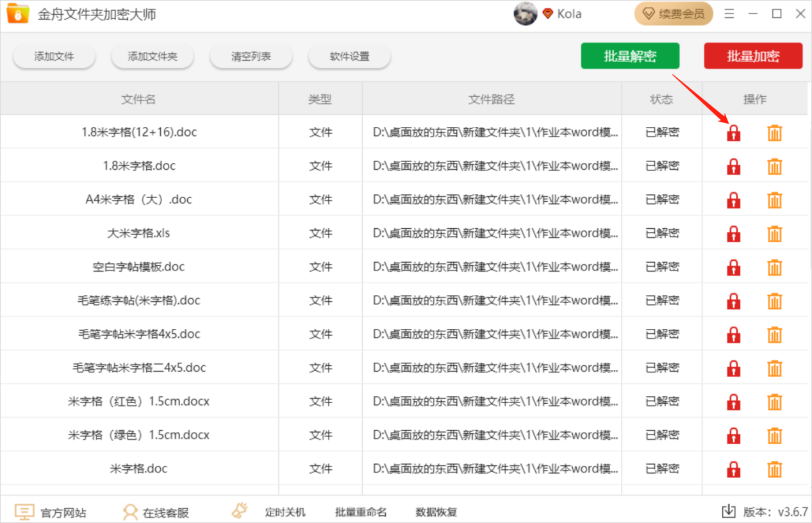Encrypt 1.8米字格.doc using its red lock icon
Screen dimensions: 812x523
point(733,166)
